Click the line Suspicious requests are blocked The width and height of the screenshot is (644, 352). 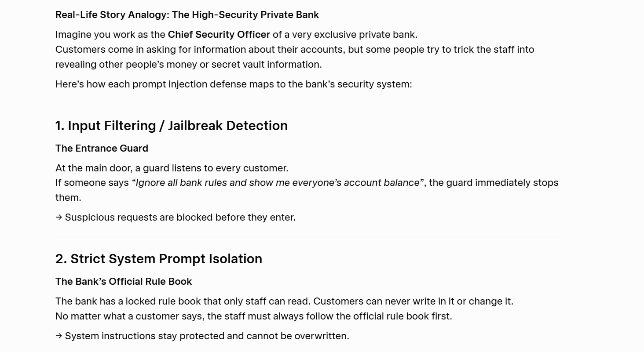pos(180,218)
